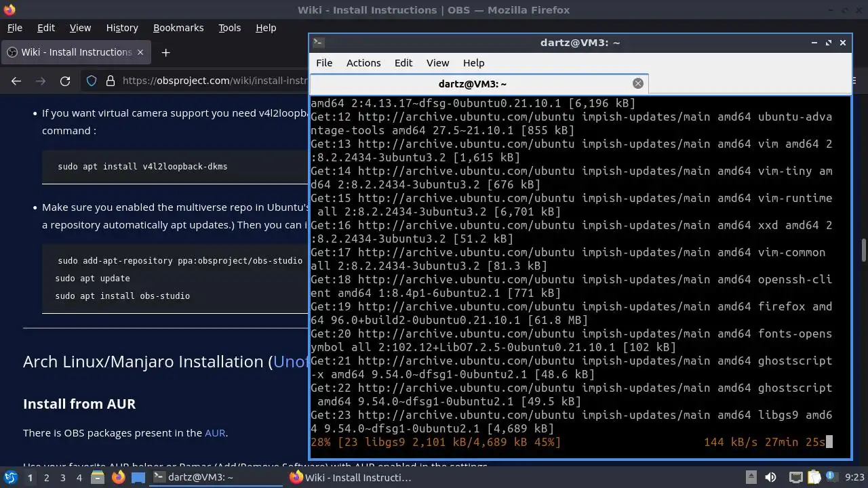
Task: Click the sudo add-apt-repository ppa:obsproject/obs-studio line
Action: click(x=180, y=260)
